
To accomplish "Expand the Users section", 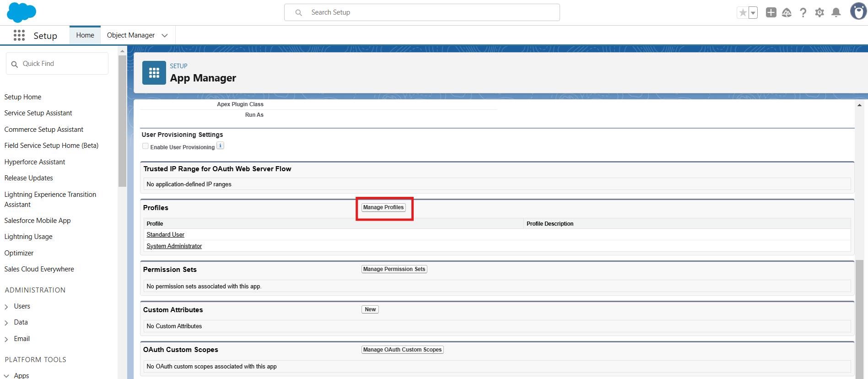I will [x=6, y=307].
